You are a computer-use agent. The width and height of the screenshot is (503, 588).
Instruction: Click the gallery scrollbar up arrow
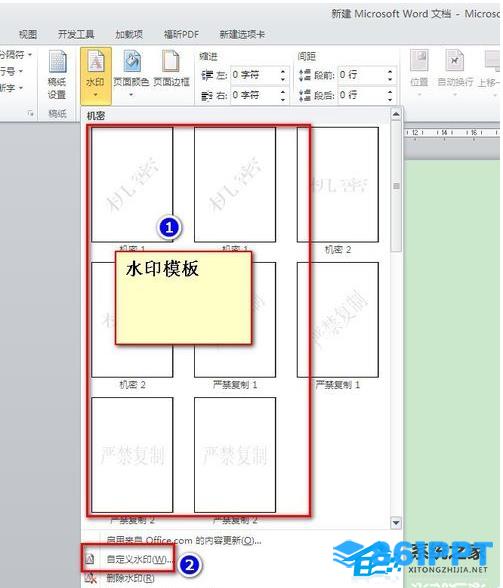[396, 114]
